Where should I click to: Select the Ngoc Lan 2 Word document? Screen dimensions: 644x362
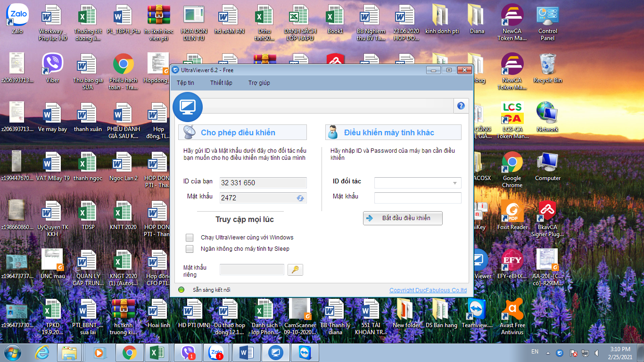click(x=123, y=166)
